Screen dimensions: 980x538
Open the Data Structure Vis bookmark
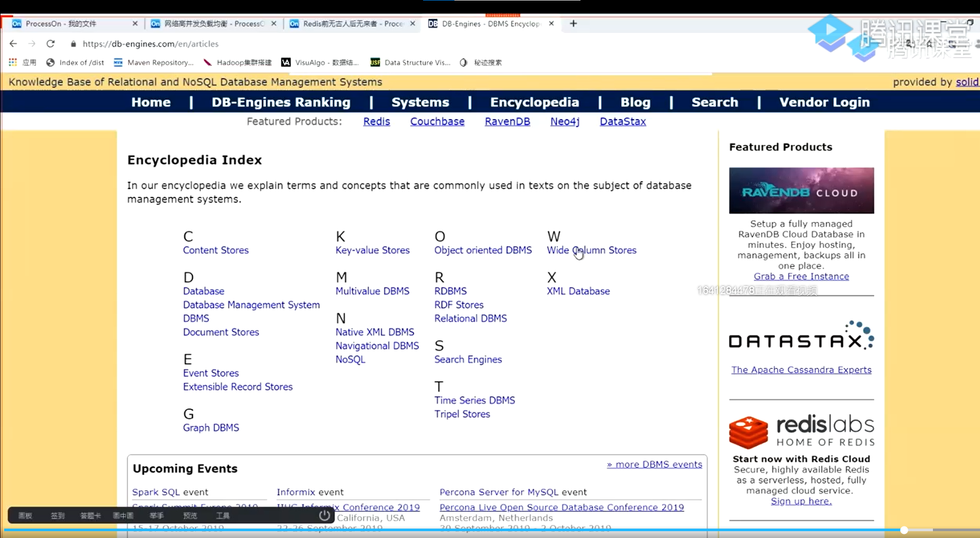[x=411, y=62]
